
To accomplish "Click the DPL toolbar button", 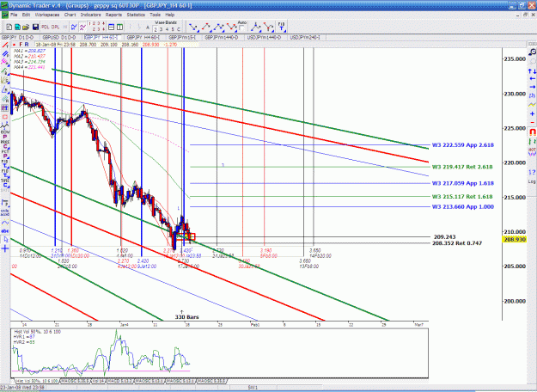I will pos(55,27).
